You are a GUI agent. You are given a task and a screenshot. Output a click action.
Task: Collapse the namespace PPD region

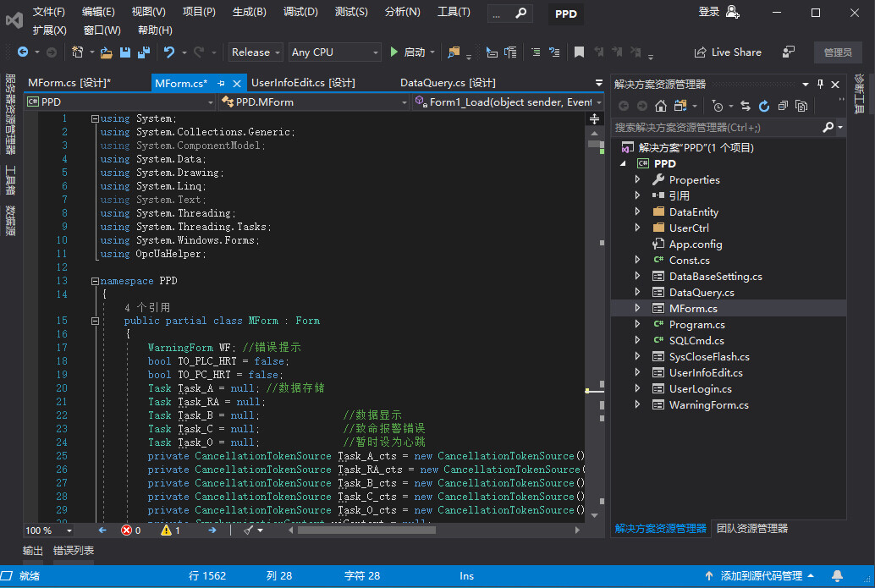tap(95, 281)
